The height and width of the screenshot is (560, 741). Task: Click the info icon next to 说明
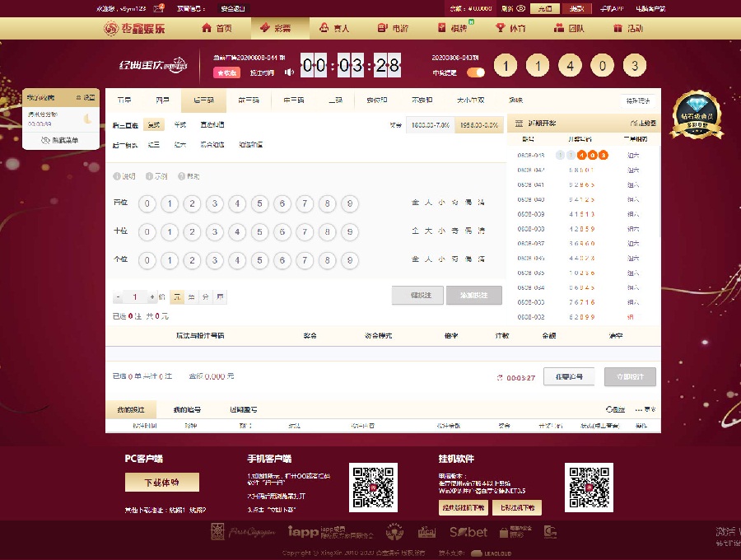pyautogui.click(x=117, y=176)
